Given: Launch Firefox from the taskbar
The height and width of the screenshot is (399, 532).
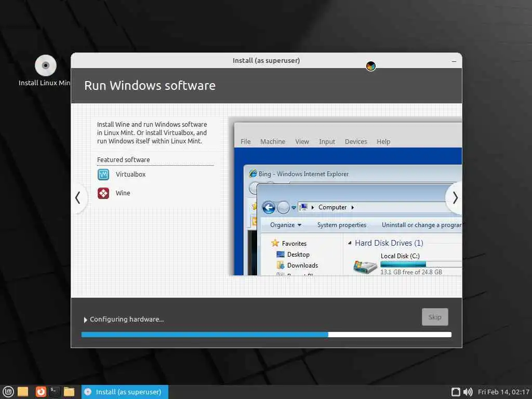Looking at the screenshot, I should (41, 392).
